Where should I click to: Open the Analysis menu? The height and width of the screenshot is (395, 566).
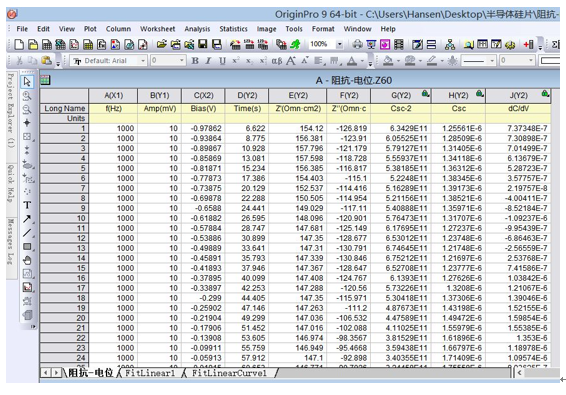[197, 29]
